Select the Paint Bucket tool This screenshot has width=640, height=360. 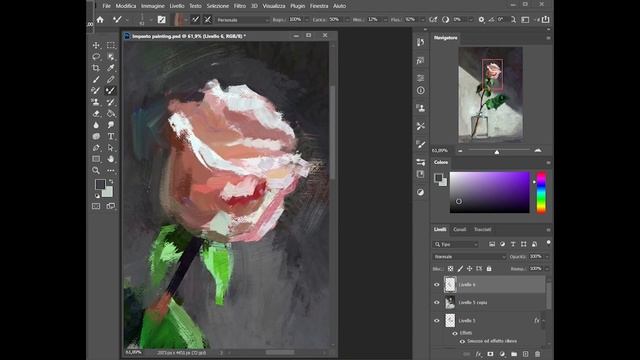click(x=111, y=113)
